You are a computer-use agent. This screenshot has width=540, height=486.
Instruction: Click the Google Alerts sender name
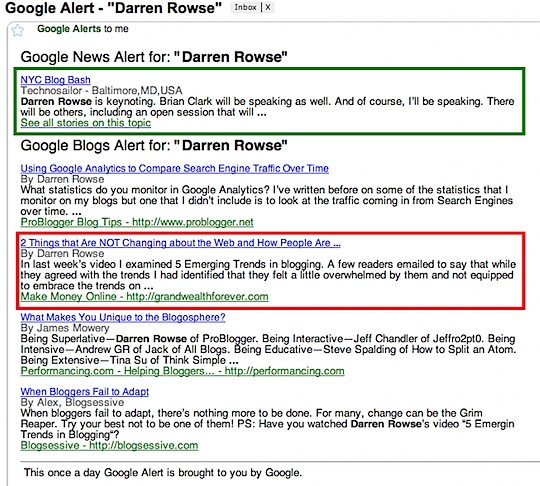(69, 29)
